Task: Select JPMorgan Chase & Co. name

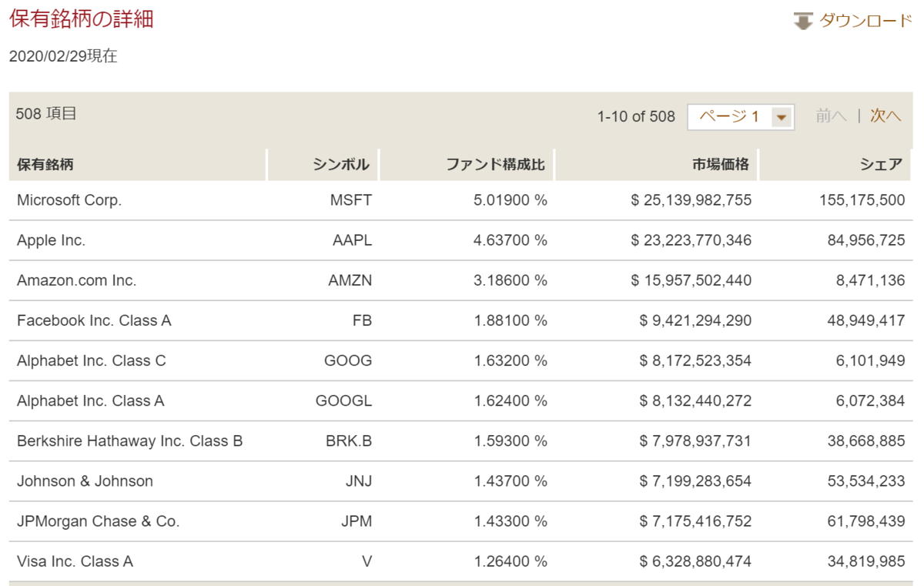Action: (98, 521)
